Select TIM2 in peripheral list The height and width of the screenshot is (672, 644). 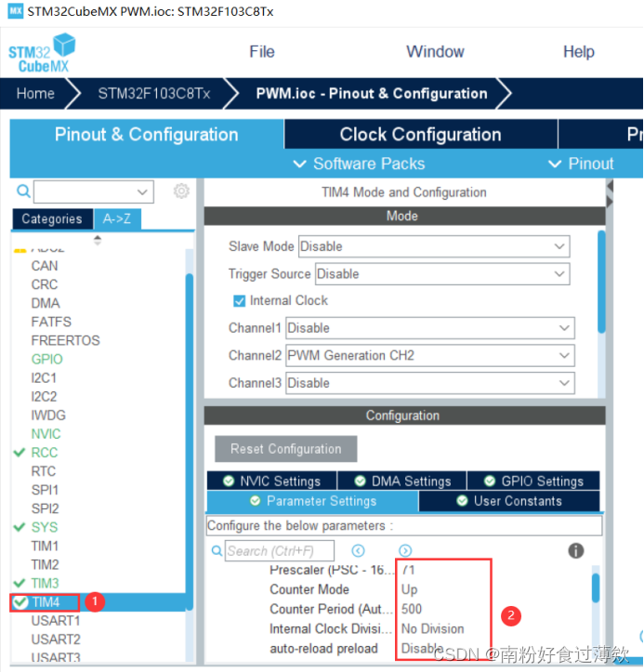point(45,565)
